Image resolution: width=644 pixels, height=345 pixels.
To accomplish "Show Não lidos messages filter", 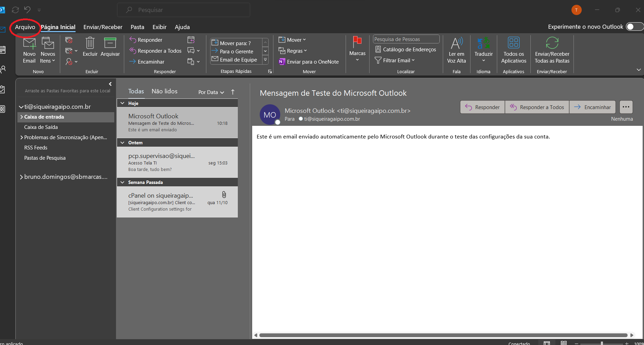I will pos(165,91).
